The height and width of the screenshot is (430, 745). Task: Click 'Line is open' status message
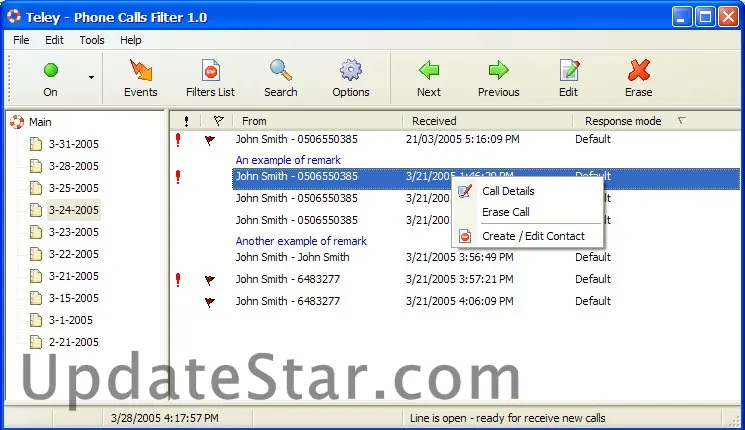pyautogui.click(x=507, y=418)
